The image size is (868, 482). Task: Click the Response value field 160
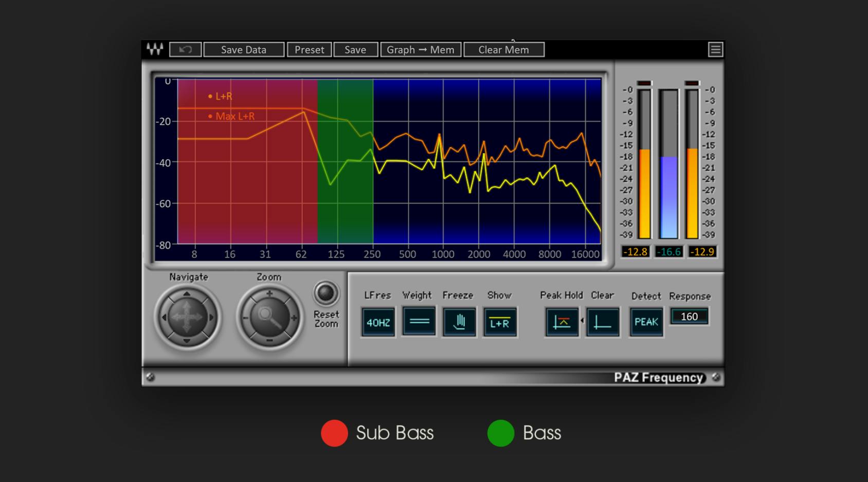click(x=690, y=317)
